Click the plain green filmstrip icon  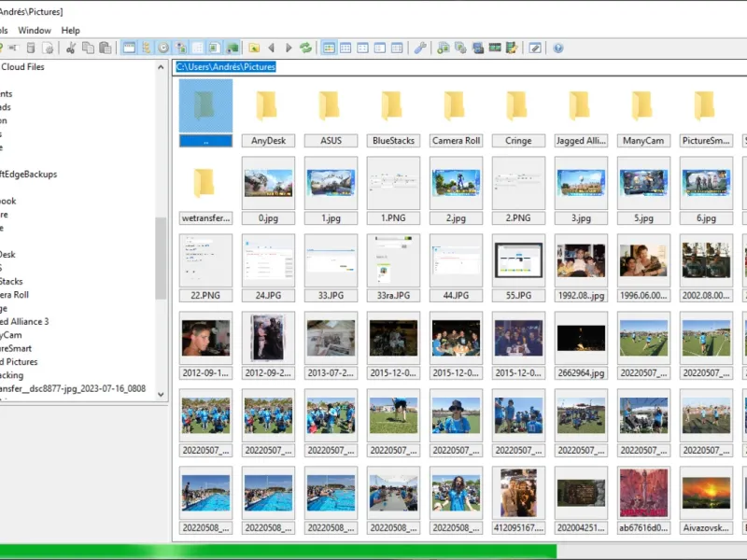point(495,48)
